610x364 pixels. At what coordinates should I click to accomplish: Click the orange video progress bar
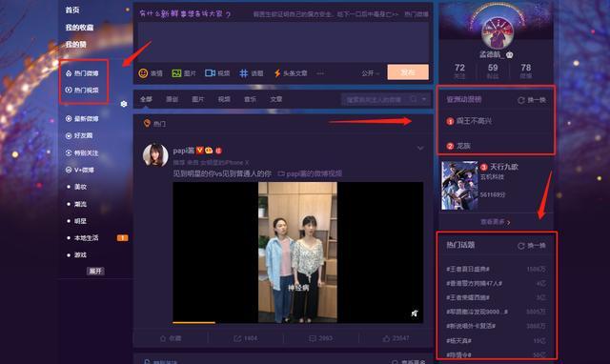click(x=193, y=322)
